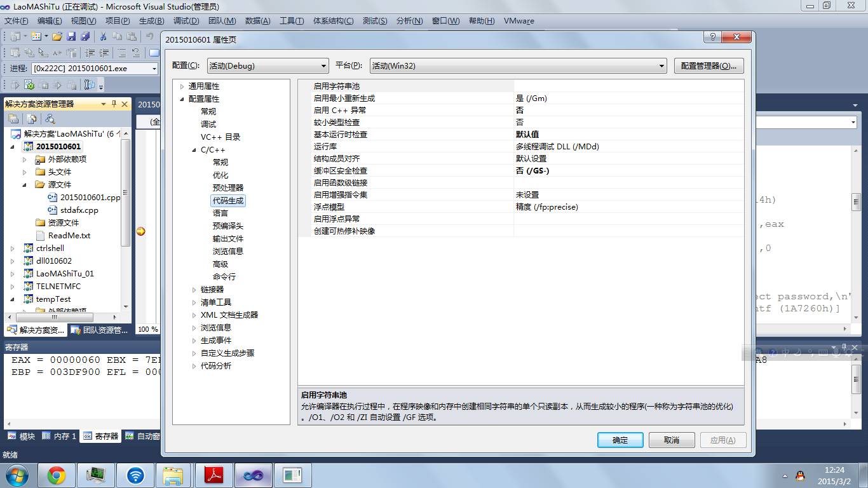This screenshot has width=868, height=488.
Task: Click the comment out lines toolbar icon
Action: coord(122,53)
